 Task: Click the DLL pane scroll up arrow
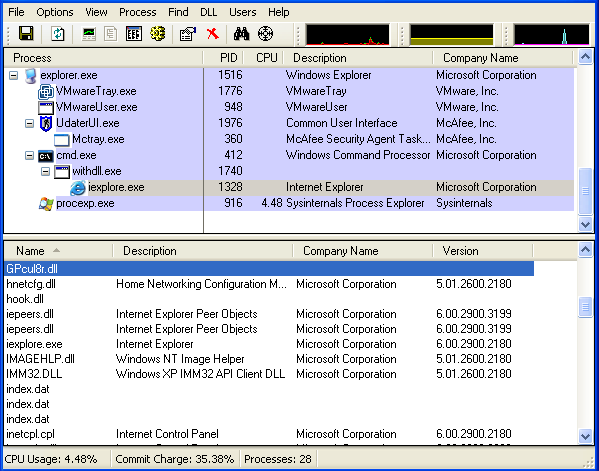(585, 250)
